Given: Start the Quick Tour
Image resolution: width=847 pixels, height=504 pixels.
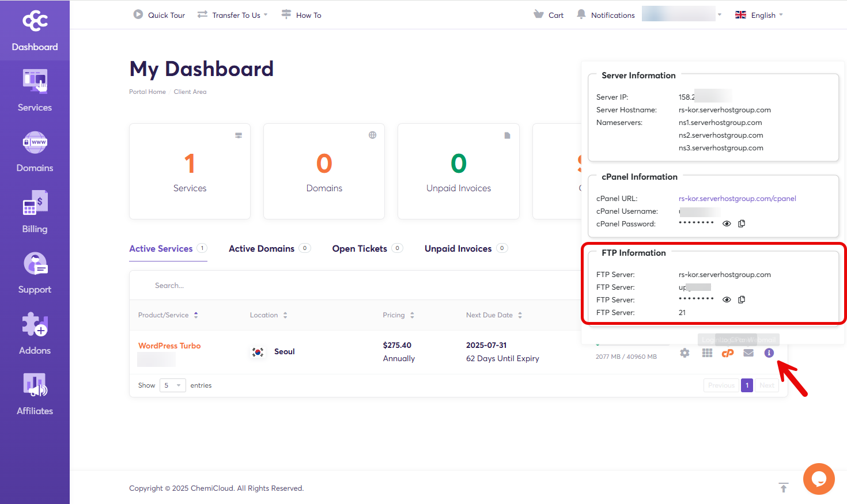Looking at the screenshot, I should (x=159, y=15).
